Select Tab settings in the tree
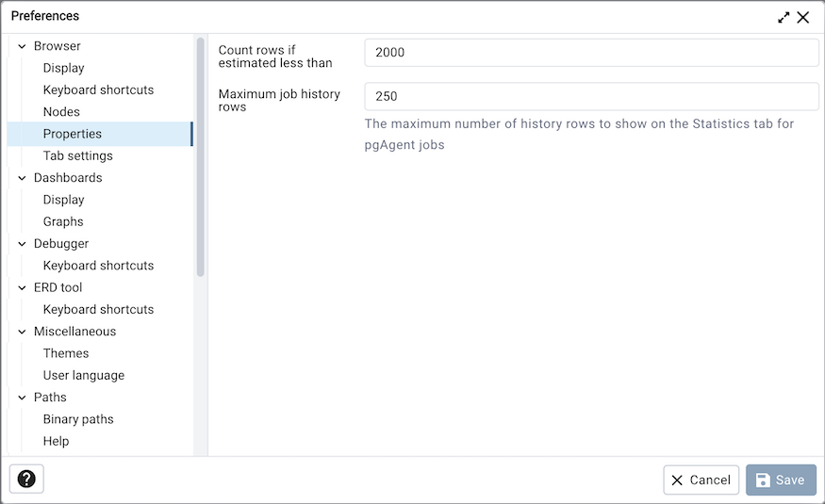Viewport: 825px width, 504px height. tap(77, 155)
